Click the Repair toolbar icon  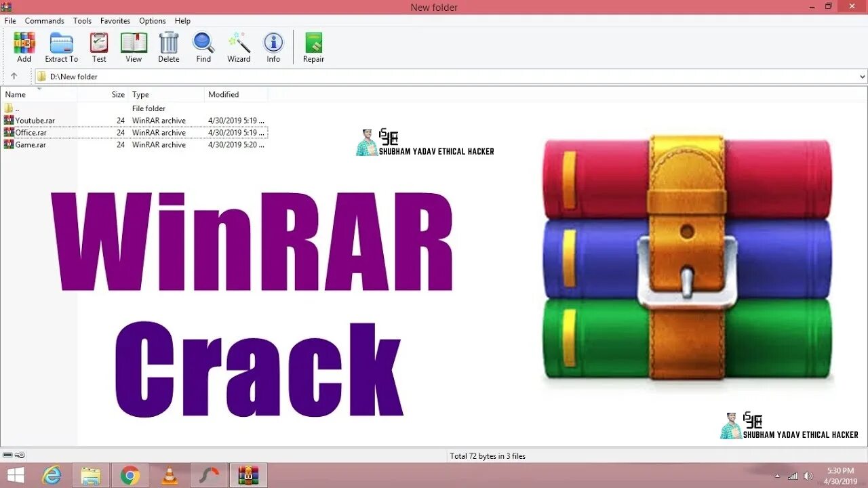coord(313,43)
